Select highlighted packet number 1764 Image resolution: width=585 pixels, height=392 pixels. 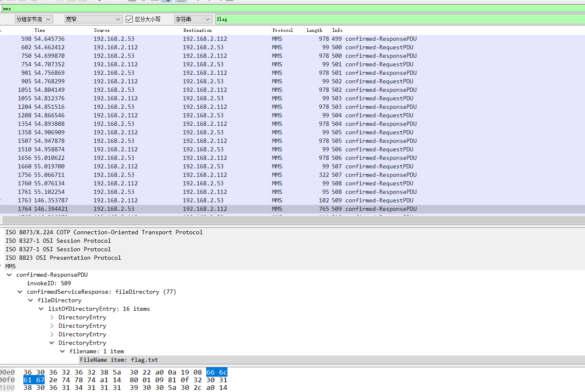coord(292,209)
